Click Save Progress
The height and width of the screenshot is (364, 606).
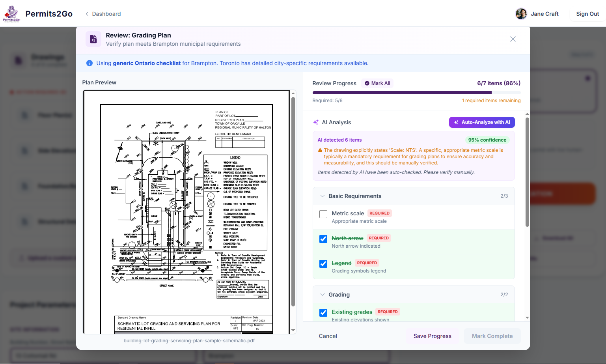coord(433,336)
